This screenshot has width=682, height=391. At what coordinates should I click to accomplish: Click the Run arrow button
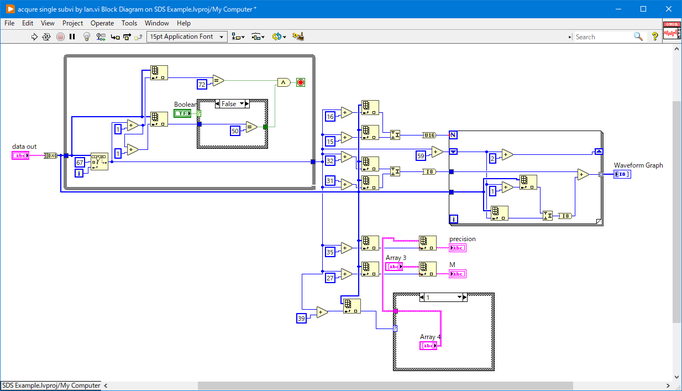(x=34, y=37)
